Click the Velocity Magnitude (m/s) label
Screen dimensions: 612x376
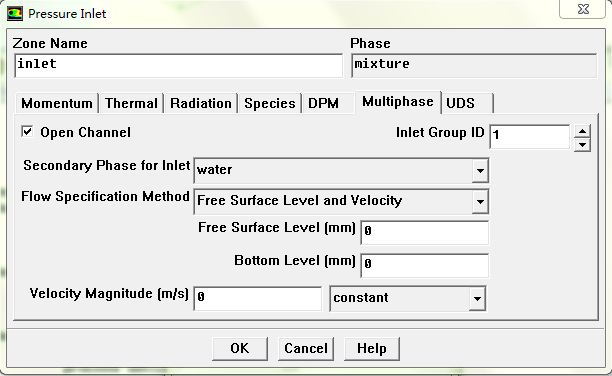pos(109,294)
